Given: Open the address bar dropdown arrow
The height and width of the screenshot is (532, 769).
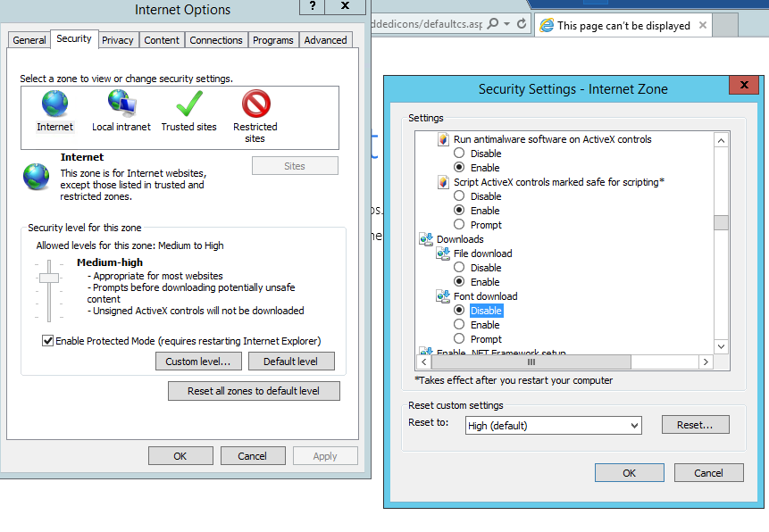Looking at the screenshot, I should pos(506,23).
